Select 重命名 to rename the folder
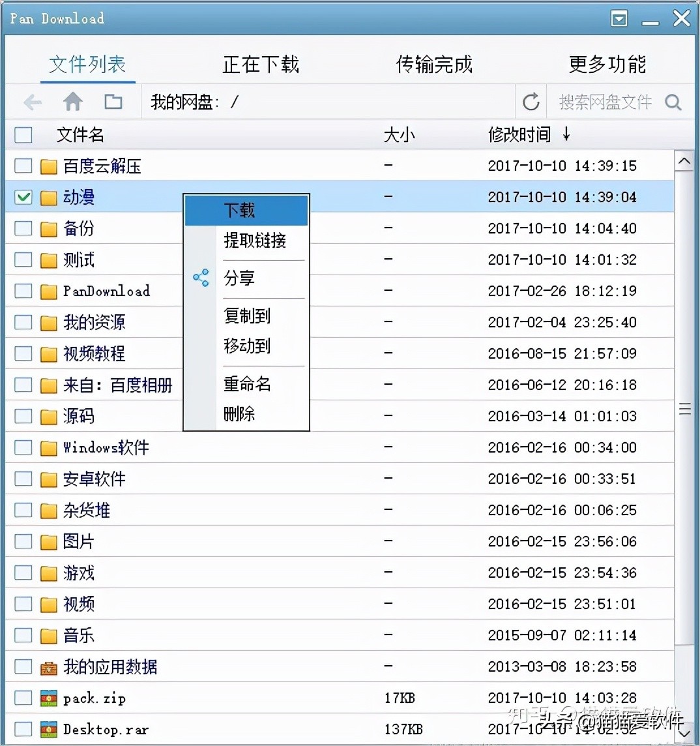Screen dimensions: 700x746 [246, 384]
